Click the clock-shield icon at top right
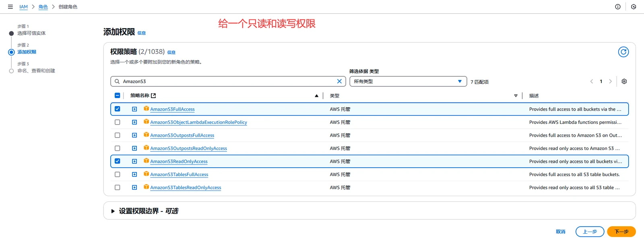This screenshot has width=644, height=246. 634,7
